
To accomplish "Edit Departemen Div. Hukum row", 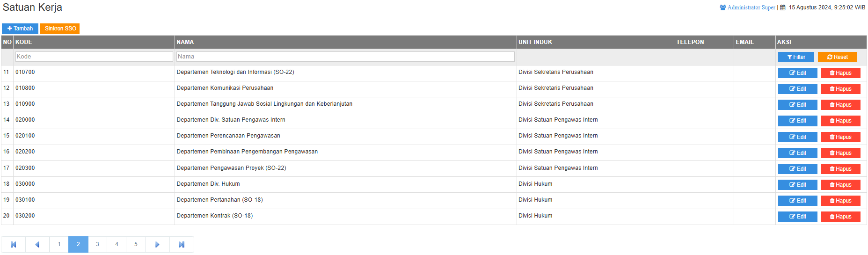I will [797, 185].
